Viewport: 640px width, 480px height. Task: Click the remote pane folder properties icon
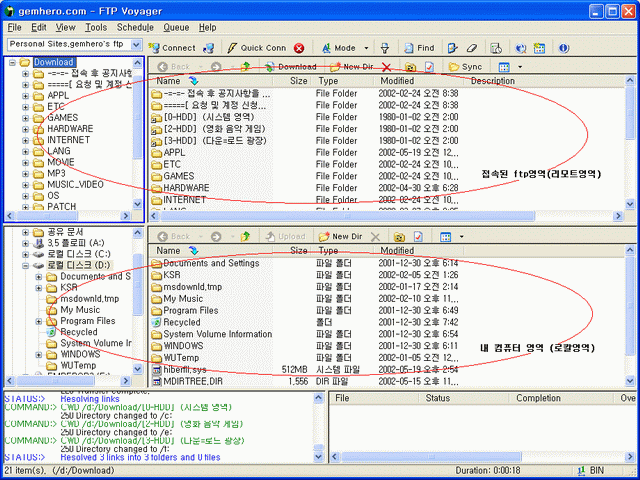pos(410,67)
